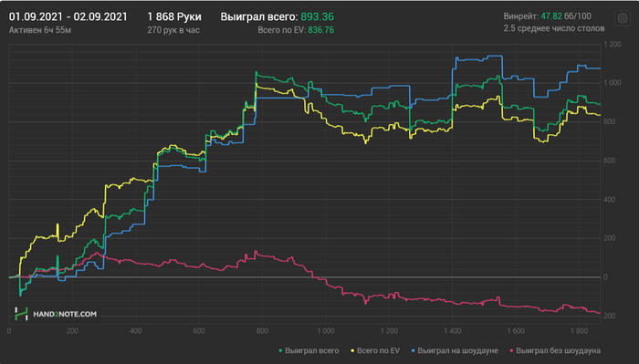Image resolution: width=639 pixels, height=364 pixels.
Task: Click the '1 868 Руки' hand count
Action: pyautogui.click(x=174, y=16)
